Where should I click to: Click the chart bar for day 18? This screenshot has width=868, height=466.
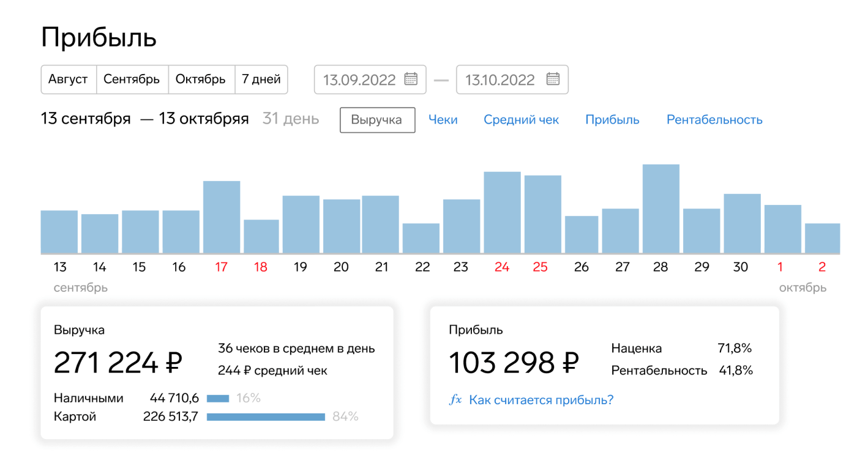click(x=261, y=237)
